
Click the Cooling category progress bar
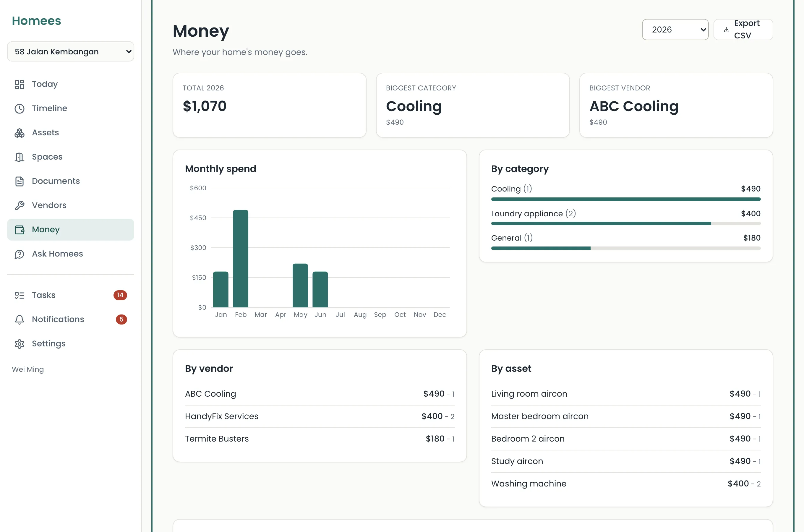pyautogui.click(x=625, y=199)
